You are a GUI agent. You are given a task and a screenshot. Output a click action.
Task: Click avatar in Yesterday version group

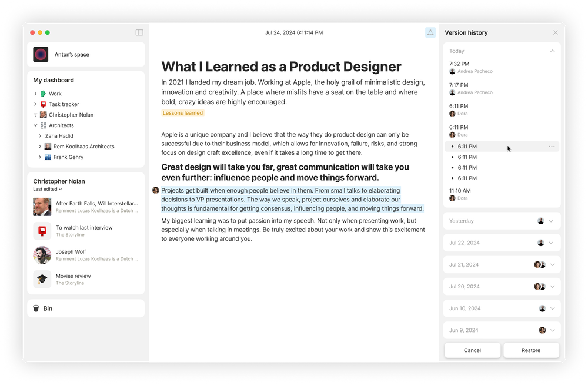(x=541, y=221)
